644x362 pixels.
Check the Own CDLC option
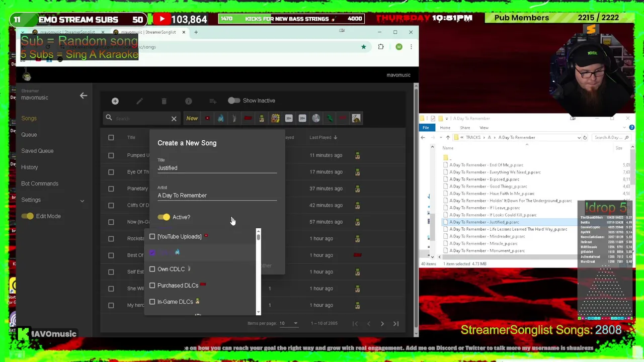pyautogui.click(x=152, y=269)
